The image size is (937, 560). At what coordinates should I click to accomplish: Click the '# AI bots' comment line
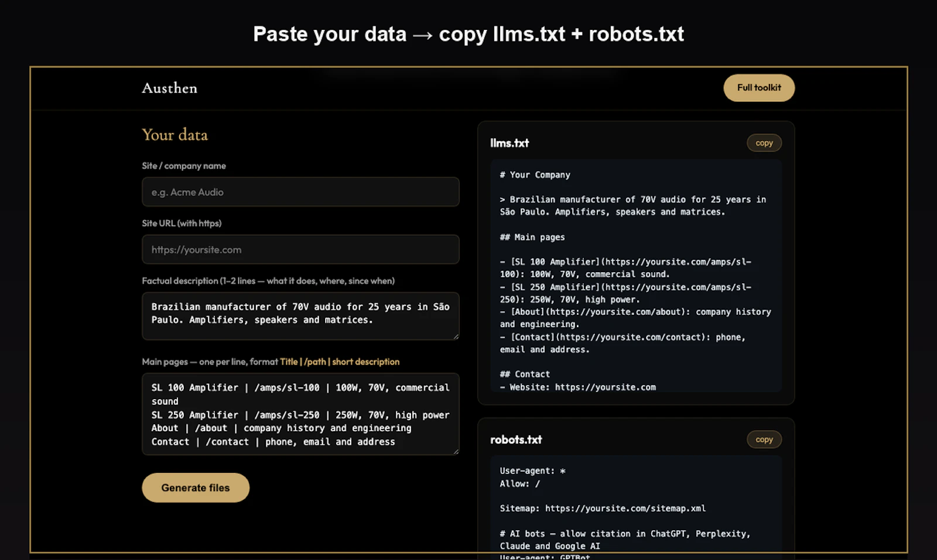coord(625,540)
